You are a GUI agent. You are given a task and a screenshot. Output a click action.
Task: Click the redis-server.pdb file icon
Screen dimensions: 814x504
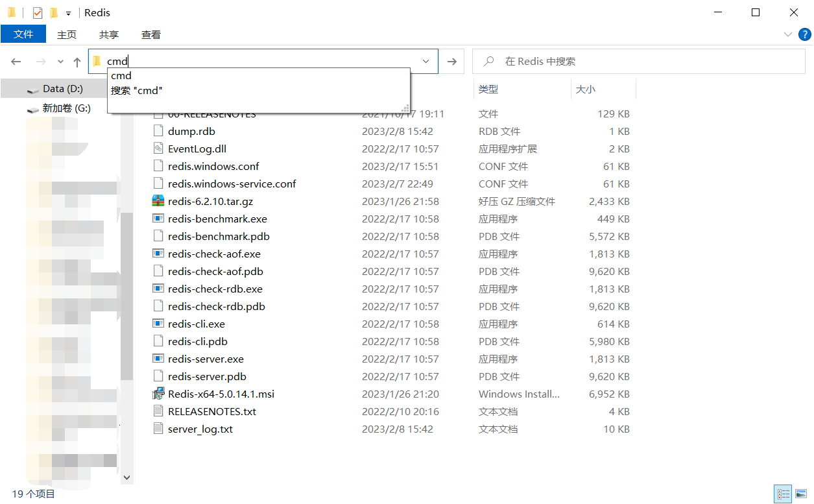[158, 376]
